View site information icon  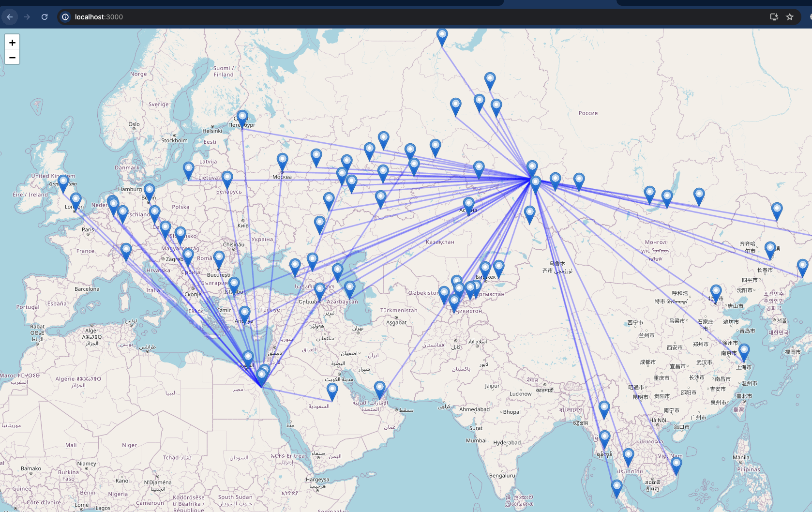coord(65,17)
